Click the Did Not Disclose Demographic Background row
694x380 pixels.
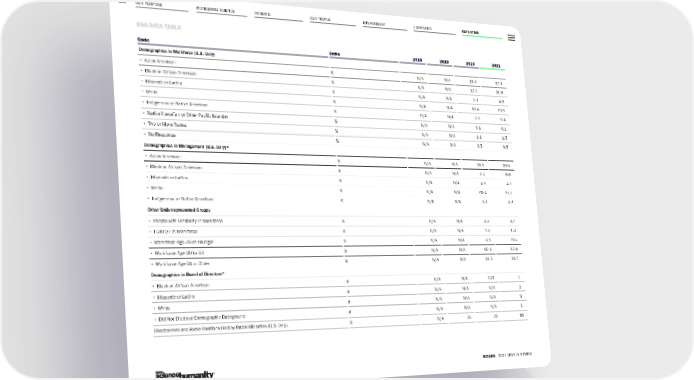coord(341,316)
